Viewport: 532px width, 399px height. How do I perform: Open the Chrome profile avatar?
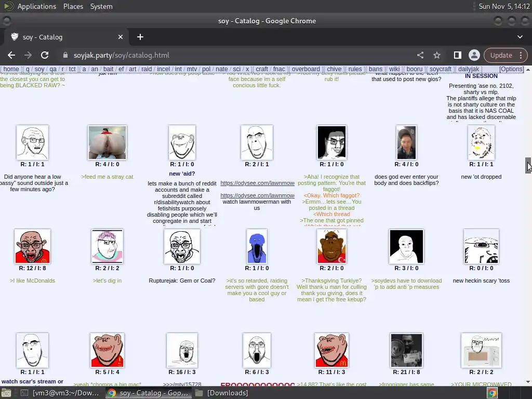474,55
